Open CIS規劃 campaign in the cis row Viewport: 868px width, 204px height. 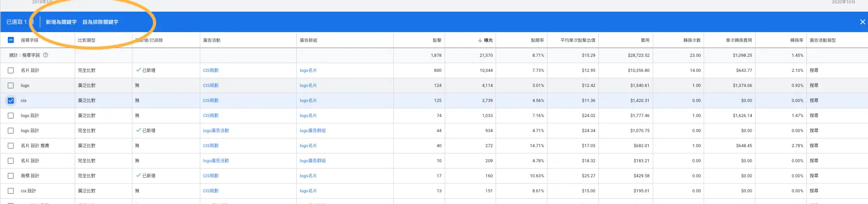[x=211, y=101]
